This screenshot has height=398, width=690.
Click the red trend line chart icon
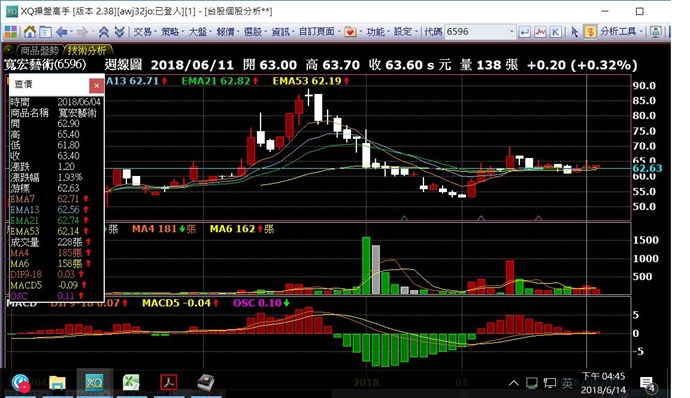pyautogui.click(x=540, y=32)
